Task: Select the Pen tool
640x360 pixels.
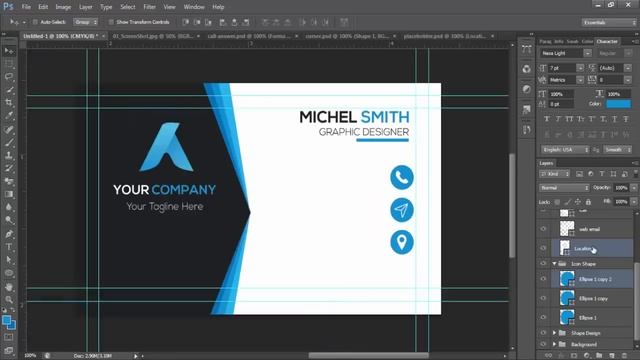Action: tap(9, 234)
